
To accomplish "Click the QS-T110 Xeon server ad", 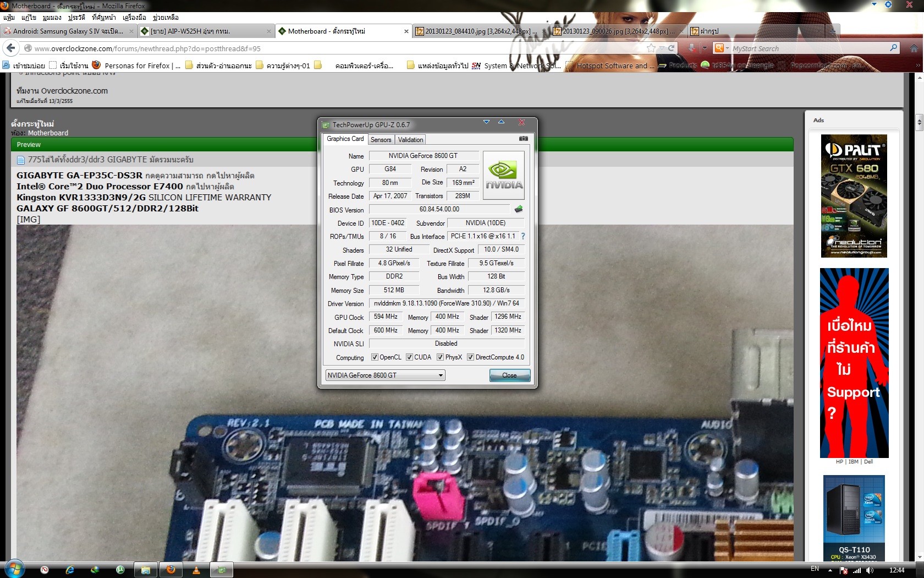I will tap(854, 517).
